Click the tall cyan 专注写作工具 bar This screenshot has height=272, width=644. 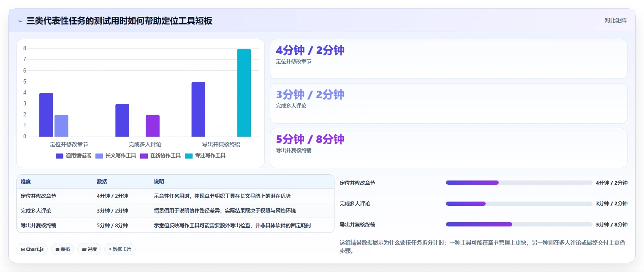(244, 93)
